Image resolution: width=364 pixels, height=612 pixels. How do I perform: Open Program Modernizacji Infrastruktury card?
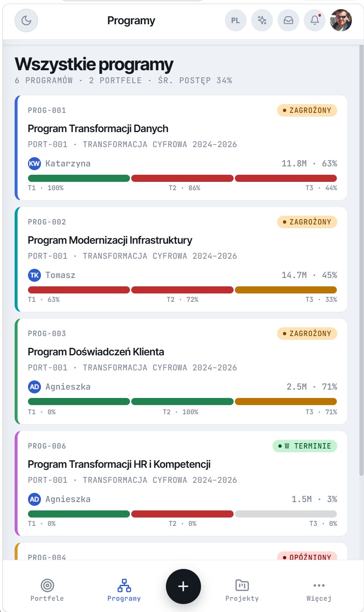[181, 259]
